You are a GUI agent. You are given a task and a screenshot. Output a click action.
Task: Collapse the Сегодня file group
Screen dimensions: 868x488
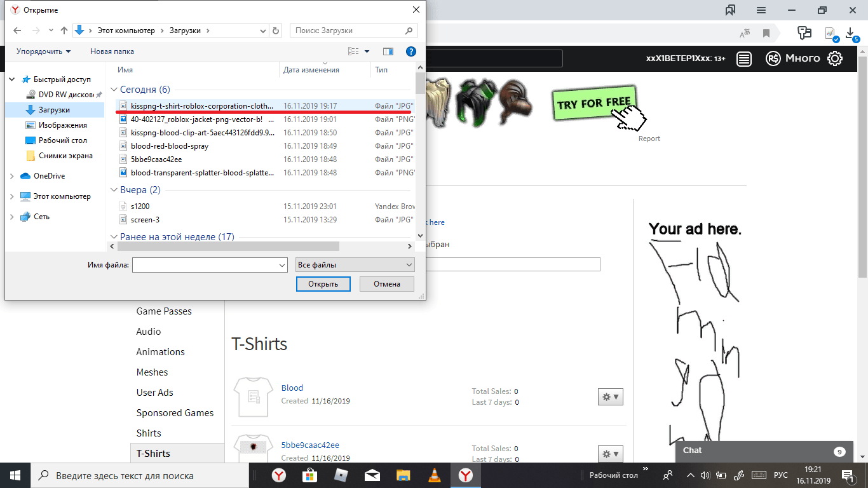[114, 90]
